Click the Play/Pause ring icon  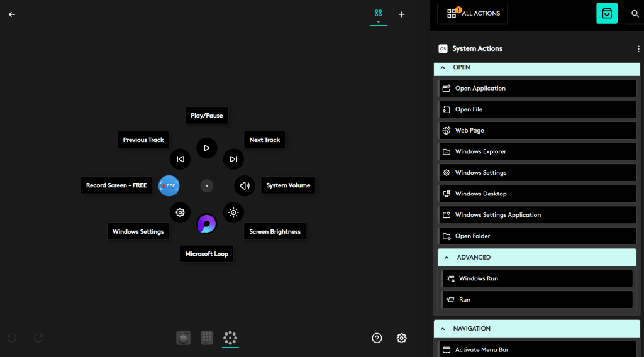[x=206, y=148]
